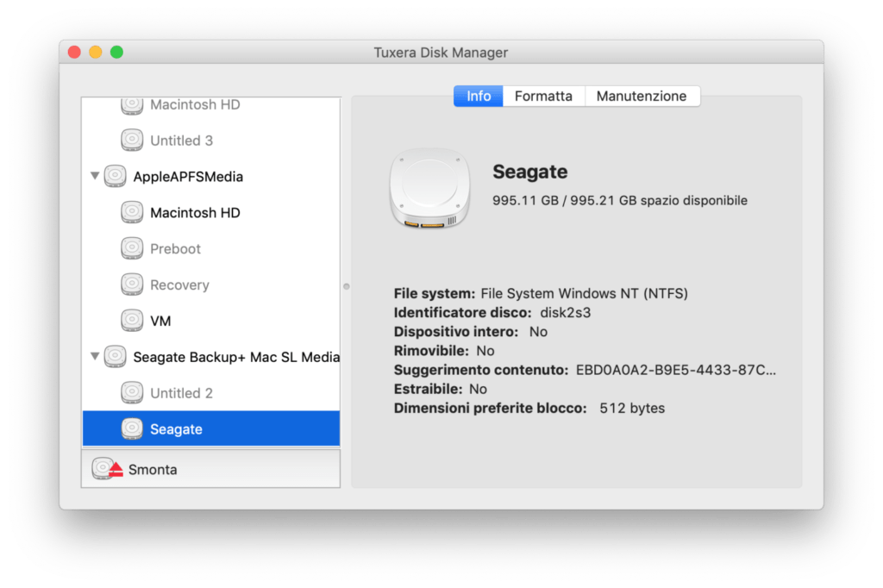Close the Tuxera Disk Manager window
This screenshot has height=588, width=883.
click(x=74, y=53)
